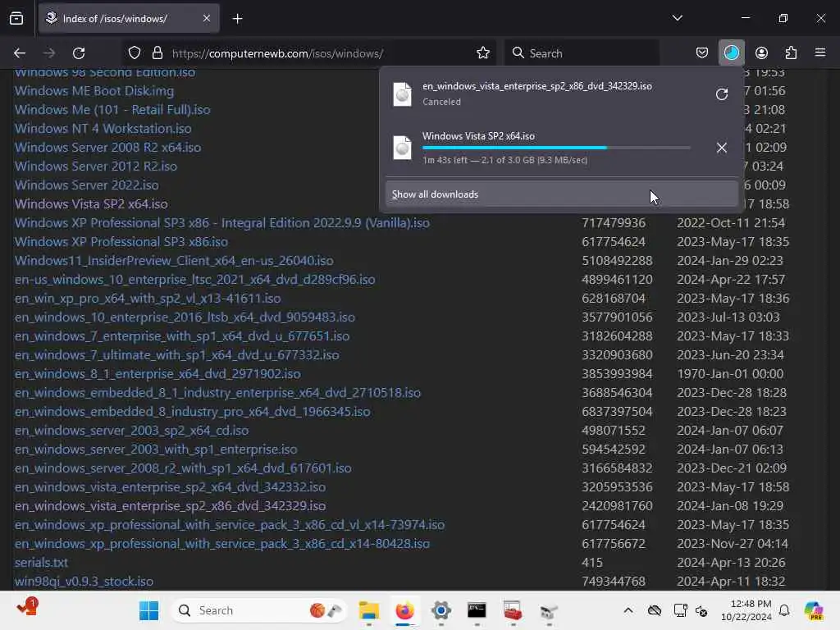The width and height of the screenshot is (840, 630).
Task: Open the Firefox application menu
Action: click(820, 52)
